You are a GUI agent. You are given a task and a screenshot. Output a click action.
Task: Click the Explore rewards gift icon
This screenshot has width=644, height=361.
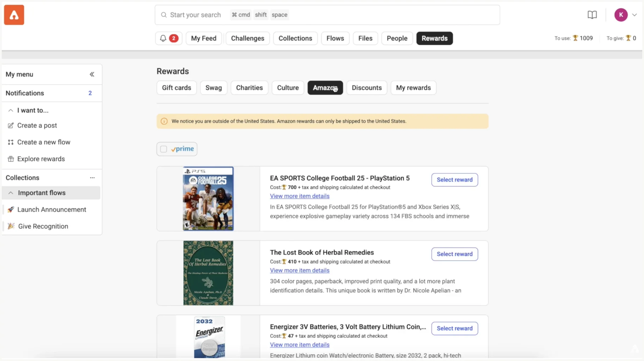click(11, 159)
